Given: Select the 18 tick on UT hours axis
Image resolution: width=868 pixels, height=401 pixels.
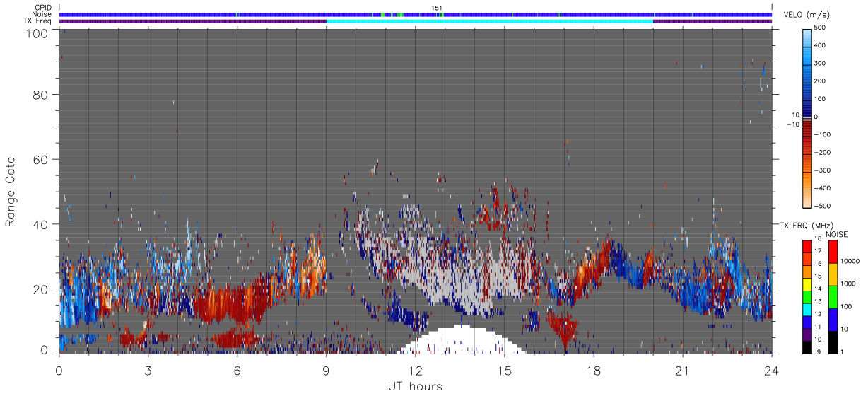Looking at the screenshot, I should pyautogui.click(x=593, y=371).
